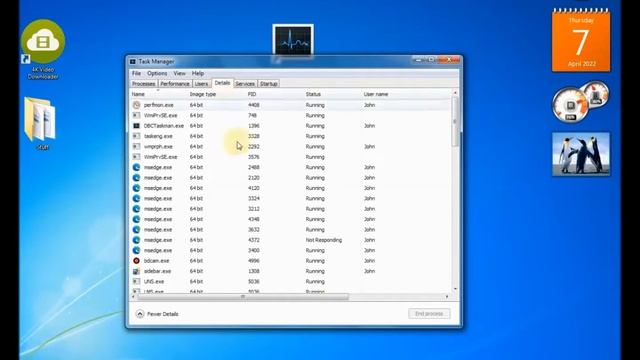Open the File menu
This screenshot has width=640, height=360.
click(x=136, y=73)
